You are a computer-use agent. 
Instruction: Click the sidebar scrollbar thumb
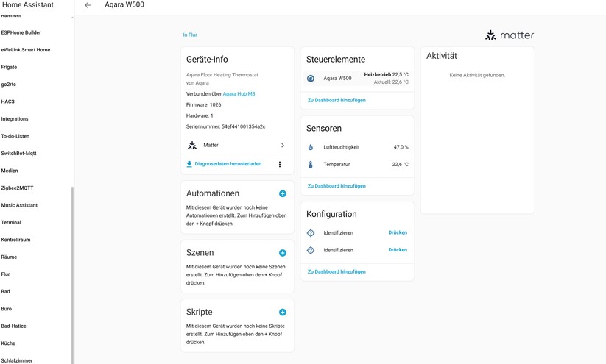[72, 275]
